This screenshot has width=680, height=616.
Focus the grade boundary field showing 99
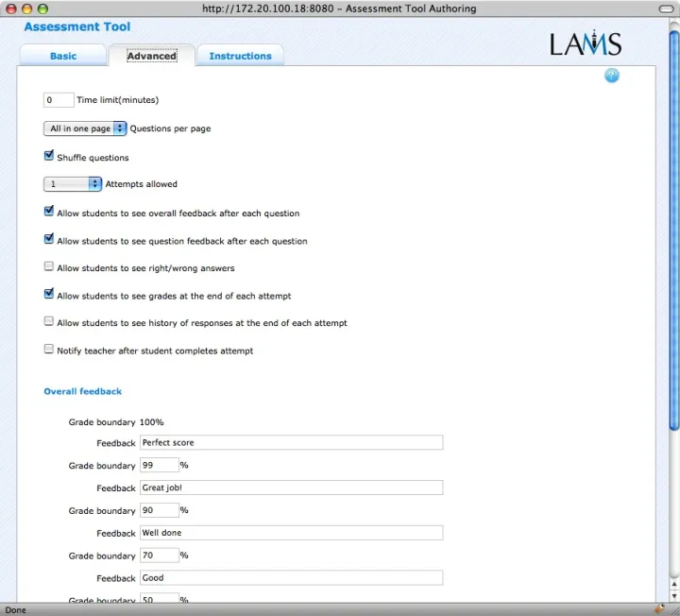(x=159, y=465)
